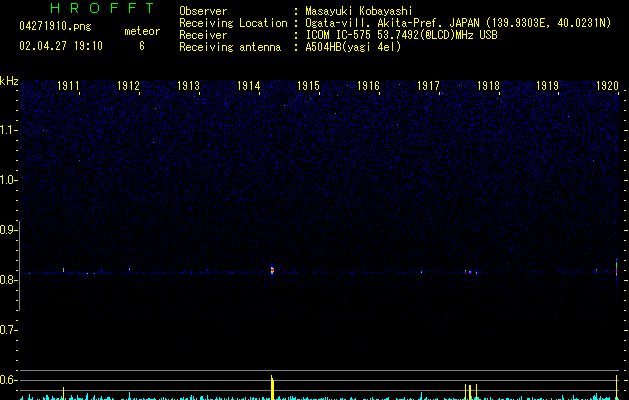Click the 1916 time marker
The width and height of the screenshot is (629, 400).
click(368, 86)
